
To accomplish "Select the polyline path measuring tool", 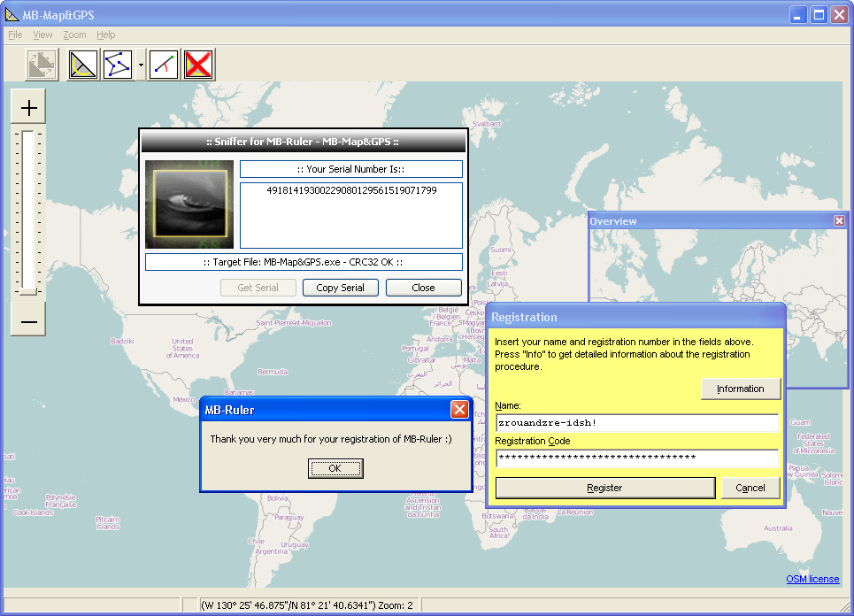I will pyautogui.click(x=118, y=65).
